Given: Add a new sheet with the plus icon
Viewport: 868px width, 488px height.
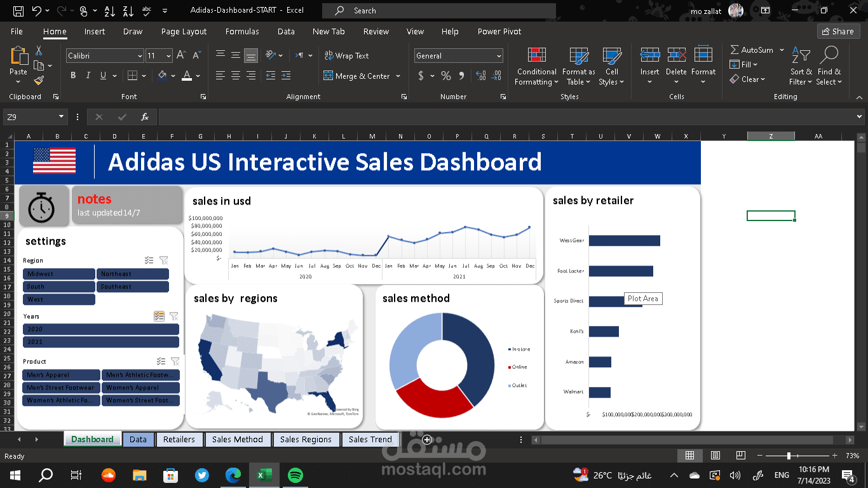Looking at the screenshot, I should pyautogui.click(x=427, y=440).
